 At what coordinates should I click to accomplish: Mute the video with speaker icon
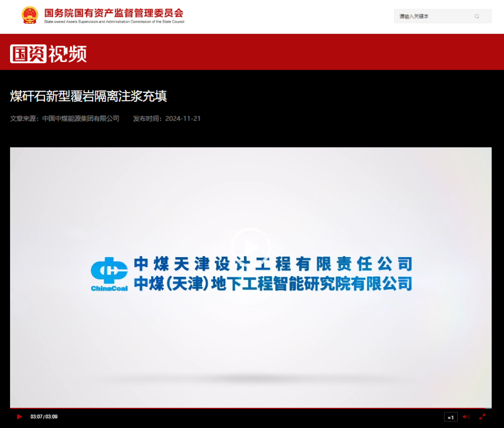click(466, 417)
